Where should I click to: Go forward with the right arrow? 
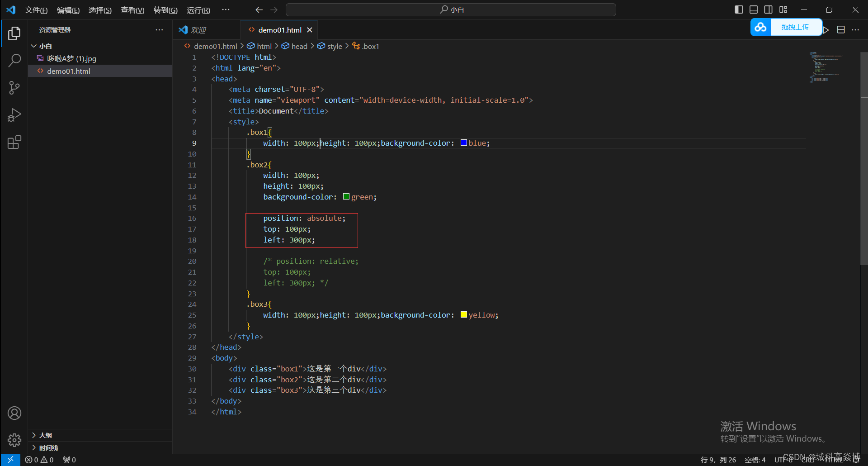(x=274, y=10)
